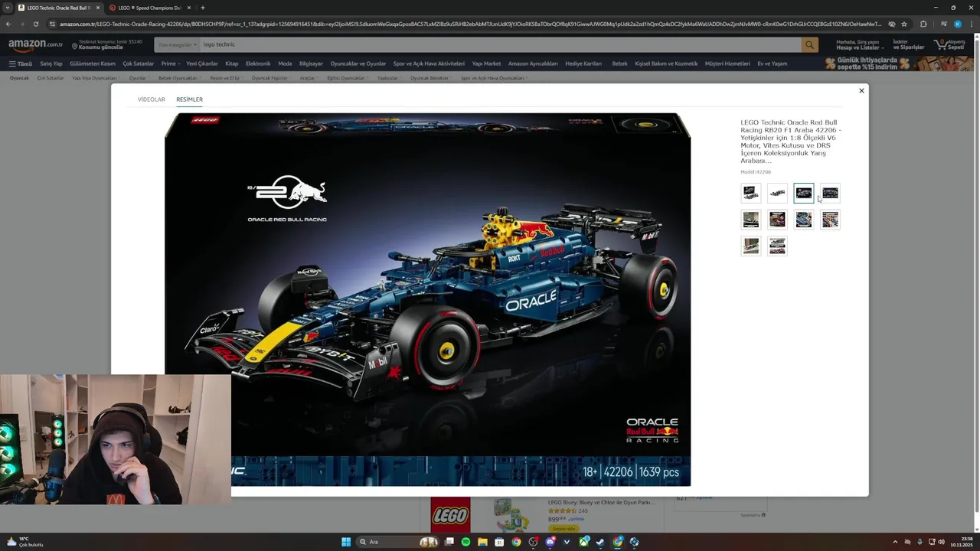
Task: Open the Chrome profile avatar
Action: [x=957, y=24]
